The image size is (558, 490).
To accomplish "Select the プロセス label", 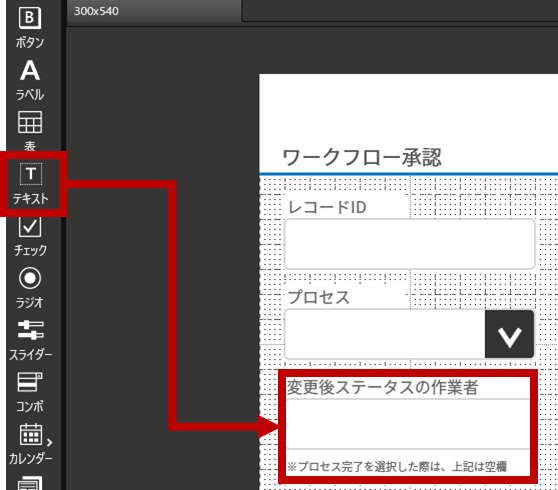I will tap(319, 297).
